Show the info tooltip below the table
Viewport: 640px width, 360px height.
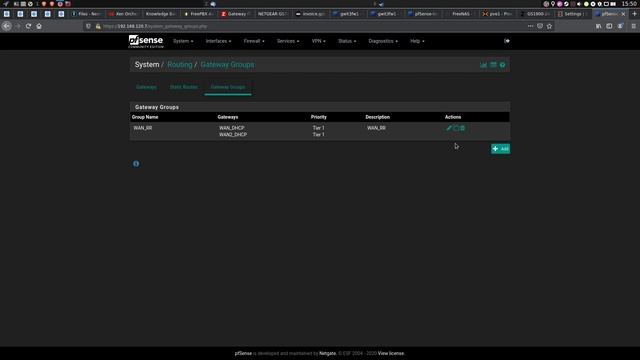[x=136, y=164]
